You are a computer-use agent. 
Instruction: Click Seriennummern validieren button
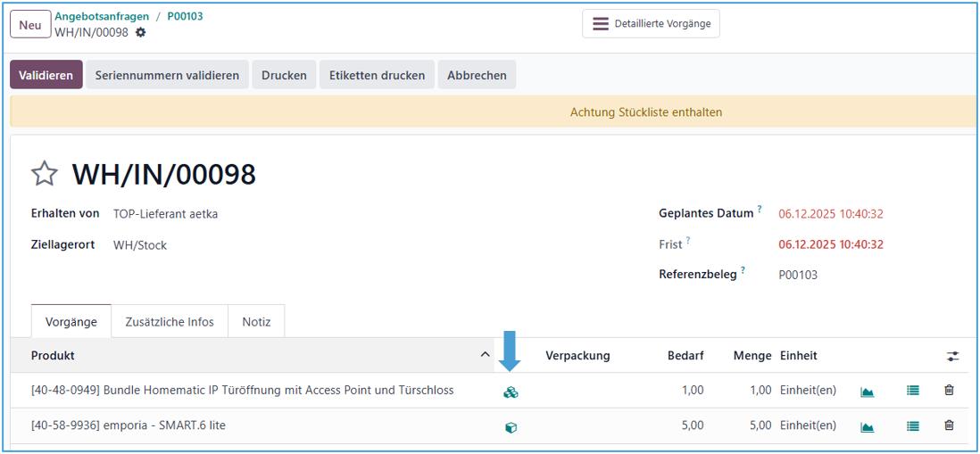(x=167, y=76)
